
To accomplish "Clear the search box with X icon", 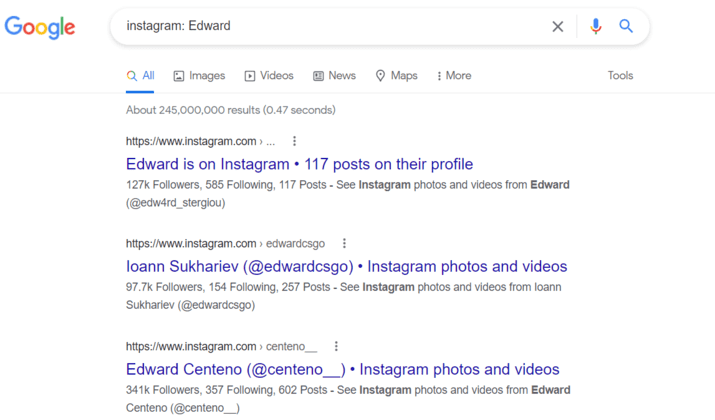I will point(558,26).
